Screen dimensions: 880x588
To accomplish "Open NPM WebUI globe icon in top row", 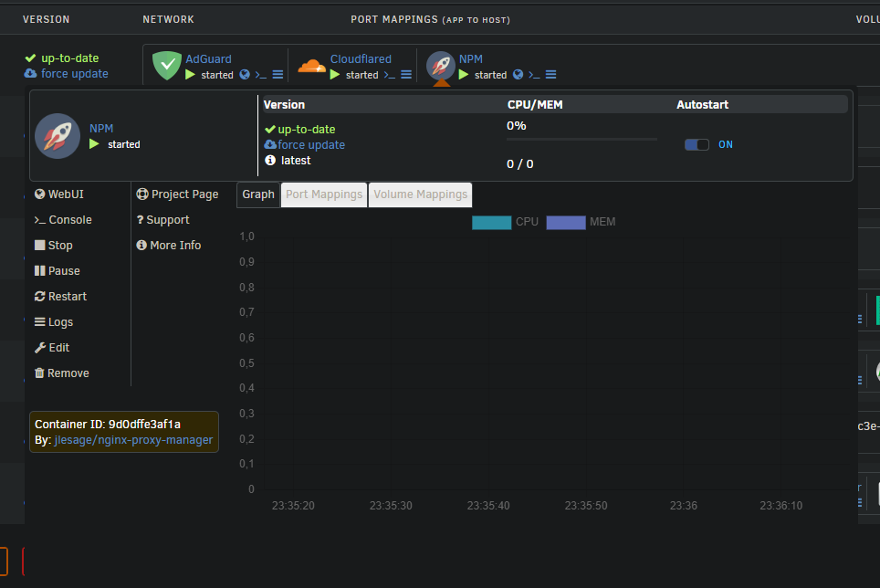I will point(518,75).
